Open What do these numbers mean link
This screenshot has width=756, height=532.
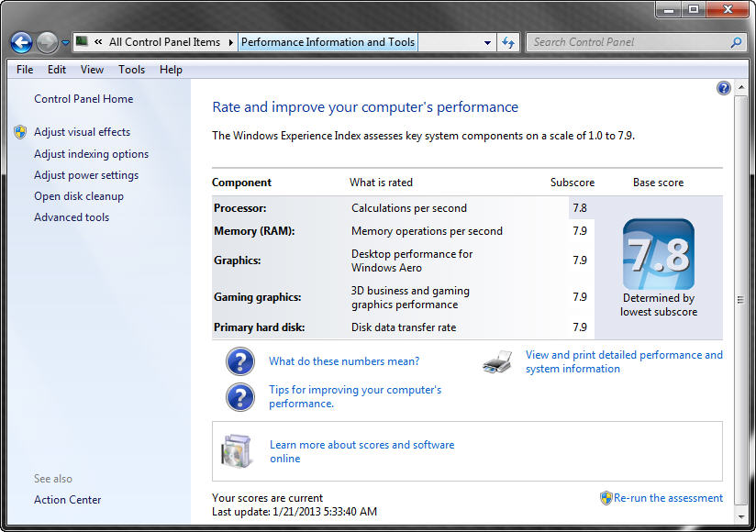(x=344, y=360)
